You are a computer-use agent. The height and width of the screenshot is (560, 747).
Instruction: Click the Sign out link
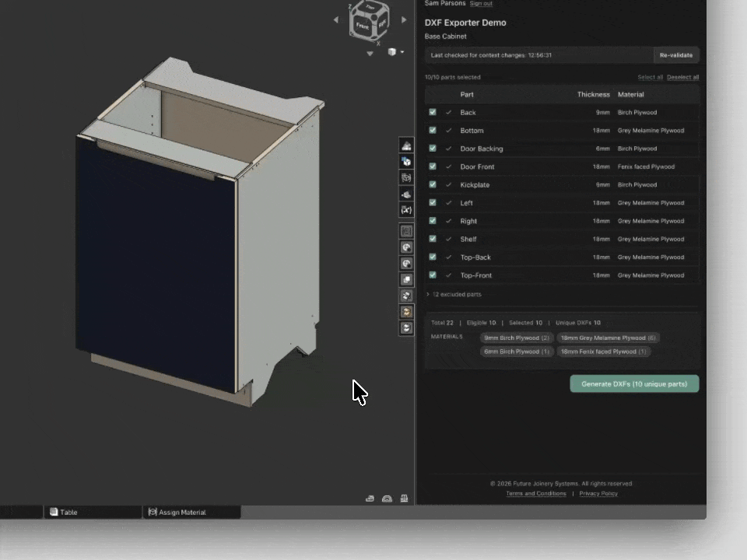481,3
